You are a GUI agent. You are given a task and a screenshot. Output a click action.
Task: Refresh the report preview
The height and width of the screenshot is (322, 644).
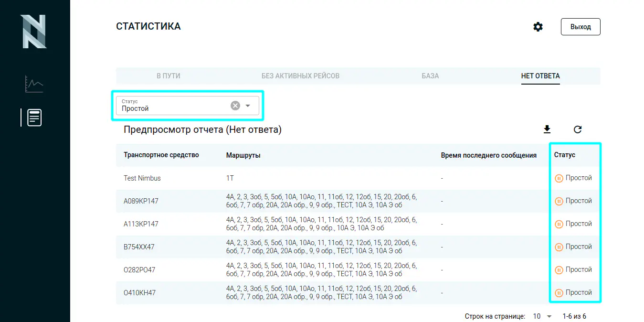[578, 129]
